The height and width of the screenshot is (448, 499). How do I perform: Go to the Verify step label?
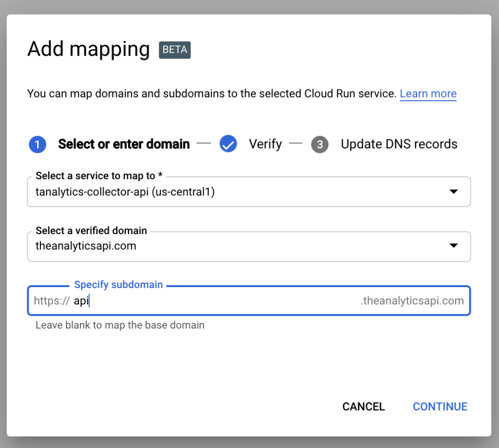265,144
